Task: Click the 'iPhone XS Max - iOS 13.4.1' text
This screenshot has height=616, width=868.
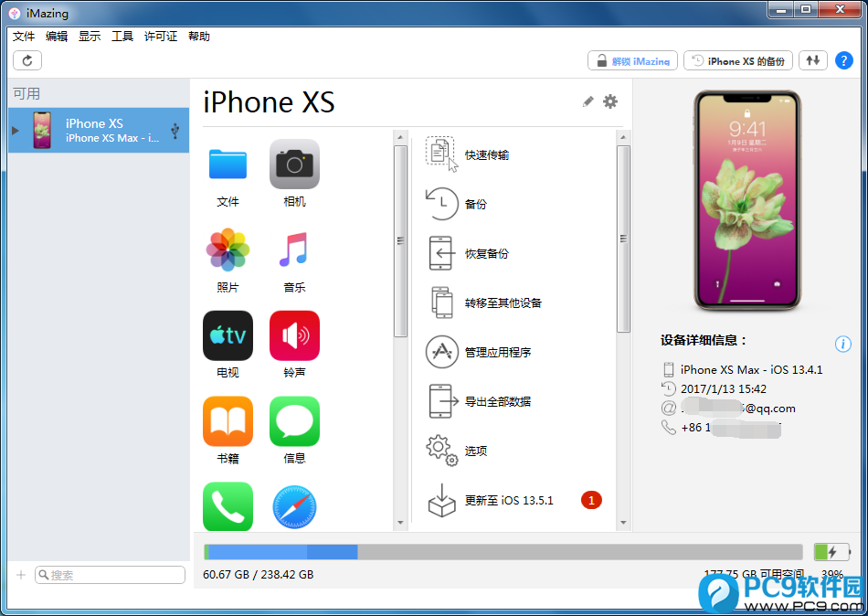Action: tap(752, 369)
